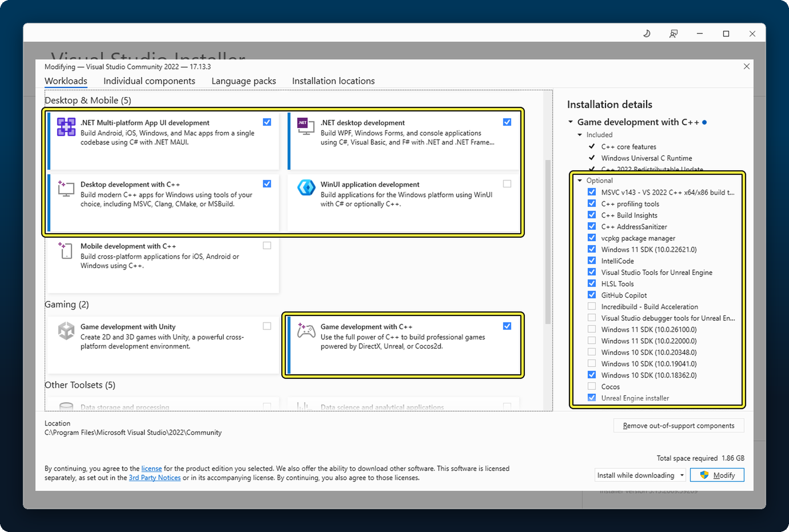Uncheck C++ AddressSanitizer option
Viewport: 789px width, 532px height.
click(592, 226)
